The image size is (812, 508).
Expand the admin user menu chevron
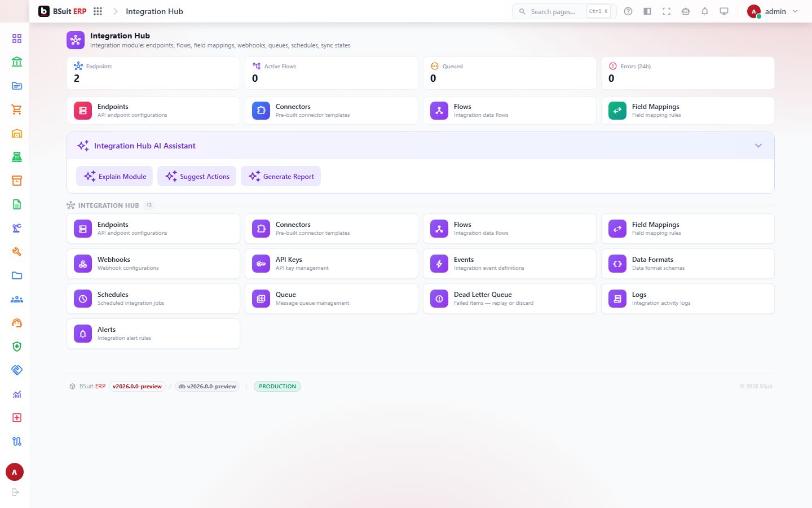[795, 11]
